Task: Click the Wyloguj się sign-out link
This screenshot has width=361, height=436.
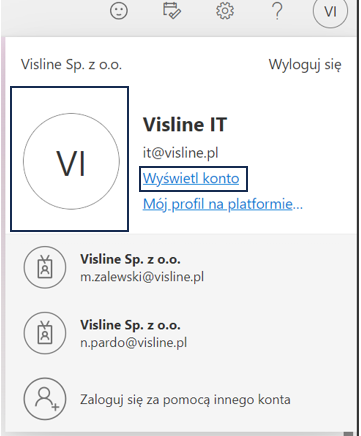Action: coord(305,64)
